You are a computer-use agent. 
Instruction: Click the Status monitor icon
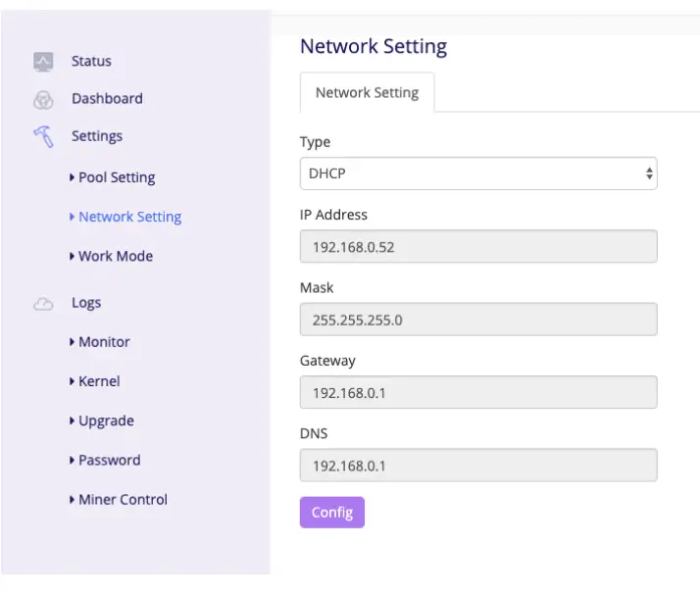(x=43, y=62)
